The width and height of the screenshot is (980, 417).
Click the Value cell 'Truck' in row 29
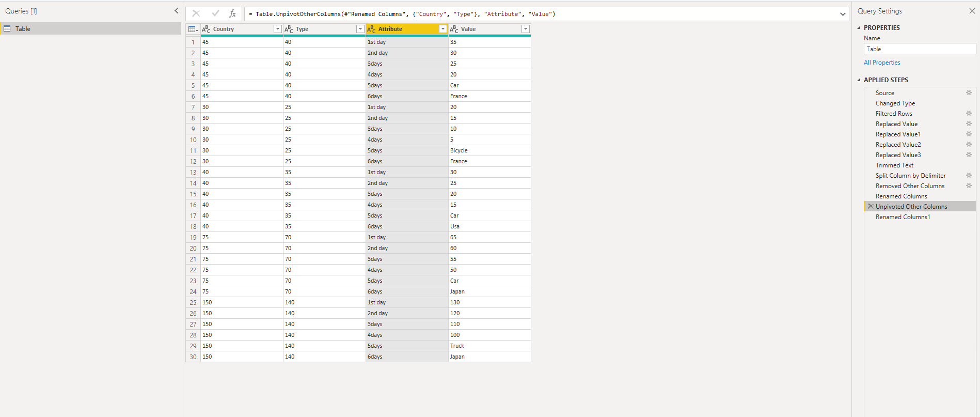tap(489, 346)
